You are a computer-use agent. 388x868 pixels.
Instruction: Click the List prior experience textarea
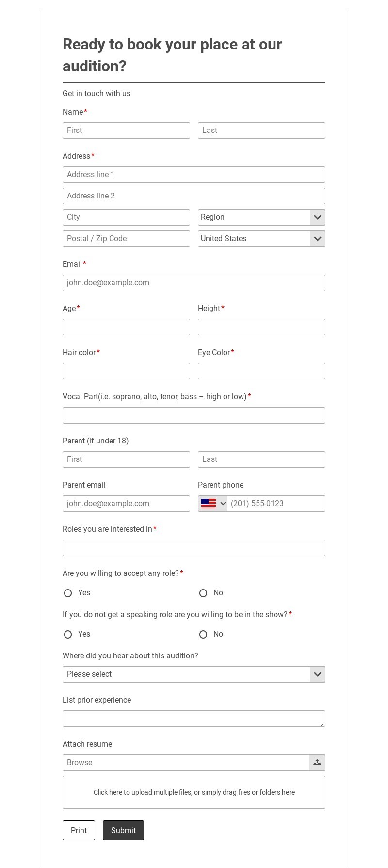(x=194, y=719)
